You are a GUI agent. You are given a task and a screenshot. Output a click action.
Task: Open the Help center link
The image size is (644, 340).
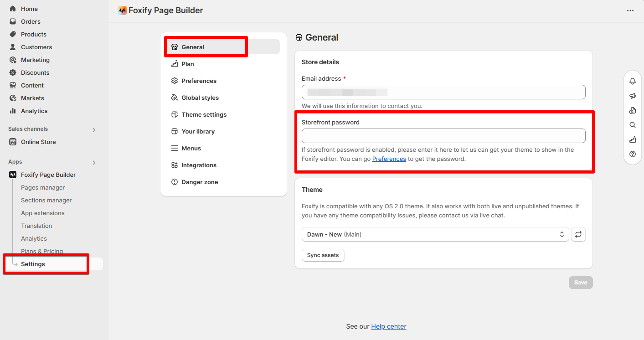pos(389,326)
